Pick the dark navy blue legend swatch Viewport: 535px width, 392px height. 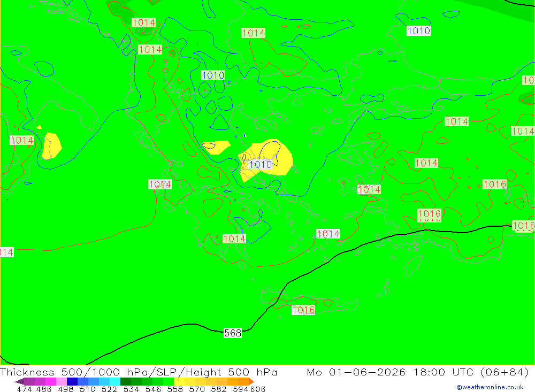(x=72, y=381)
